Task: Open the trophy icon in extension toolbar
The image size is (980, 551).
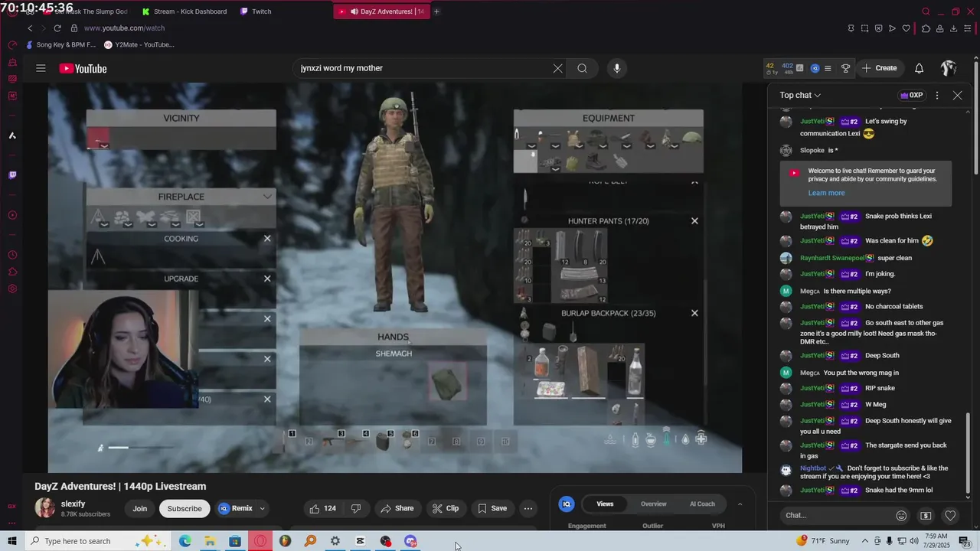Action: [845, 68]
